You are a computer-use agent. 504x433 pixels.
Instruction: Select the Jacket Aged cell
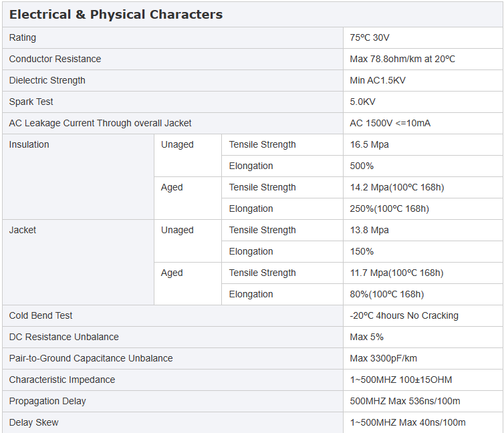(188, 283)
